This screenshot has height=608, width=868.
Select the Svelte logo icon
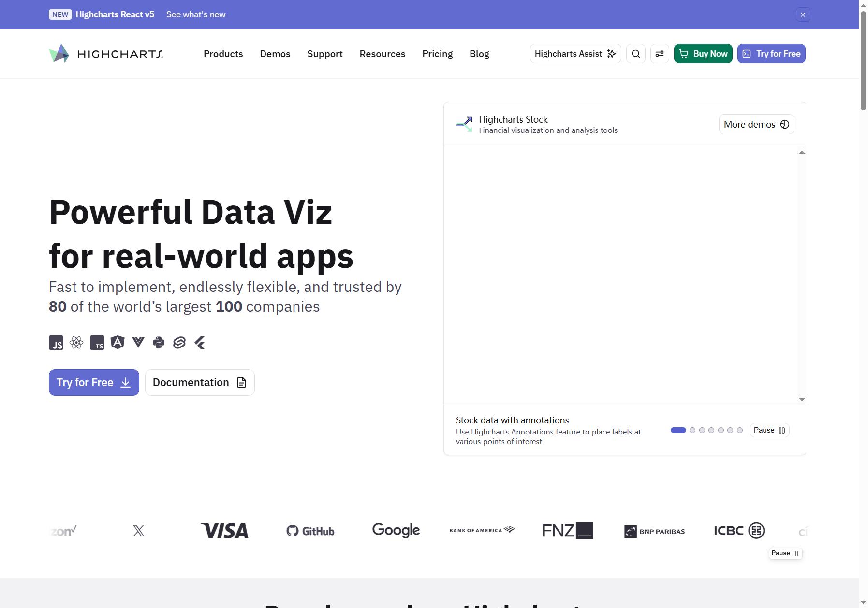tap(179, 343)
